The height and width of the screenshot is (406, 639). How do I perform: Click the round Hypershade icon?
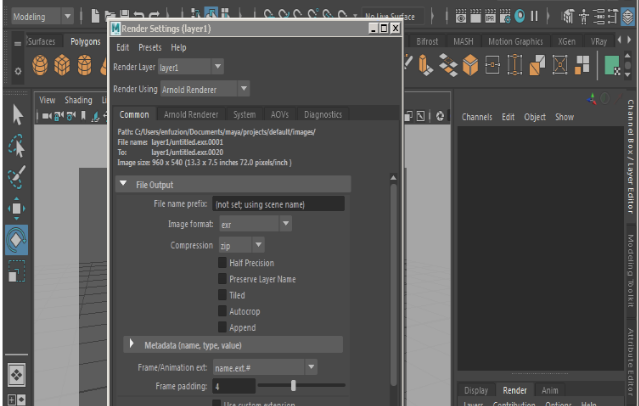pos(520,16)
